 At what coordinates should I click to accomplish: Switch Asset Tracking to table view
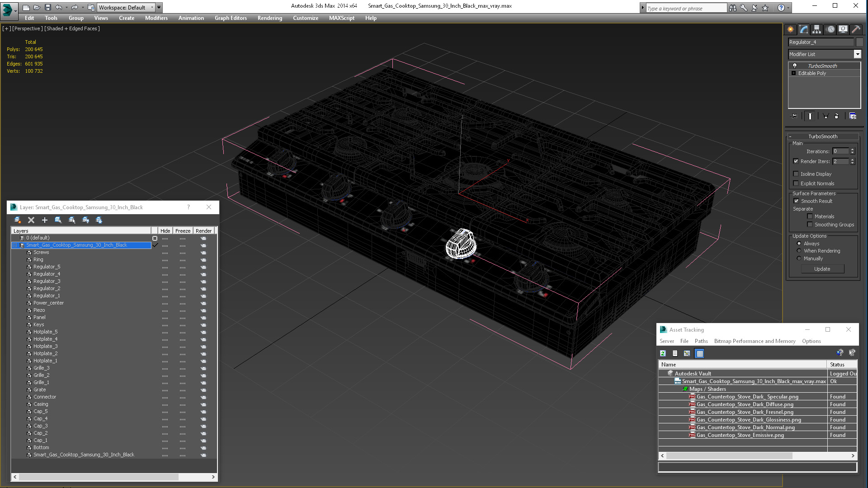click(x=700, y=353)
